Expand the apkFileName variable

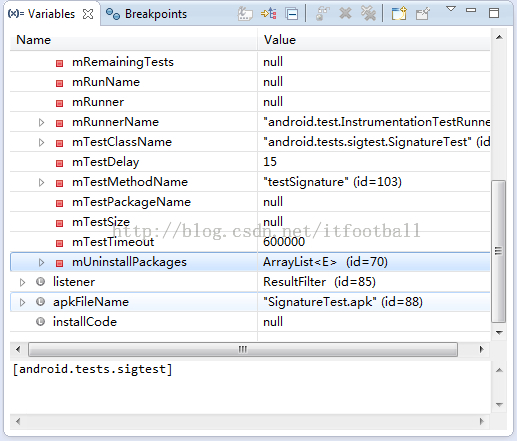pyautogui.click(x=22, y=302)
